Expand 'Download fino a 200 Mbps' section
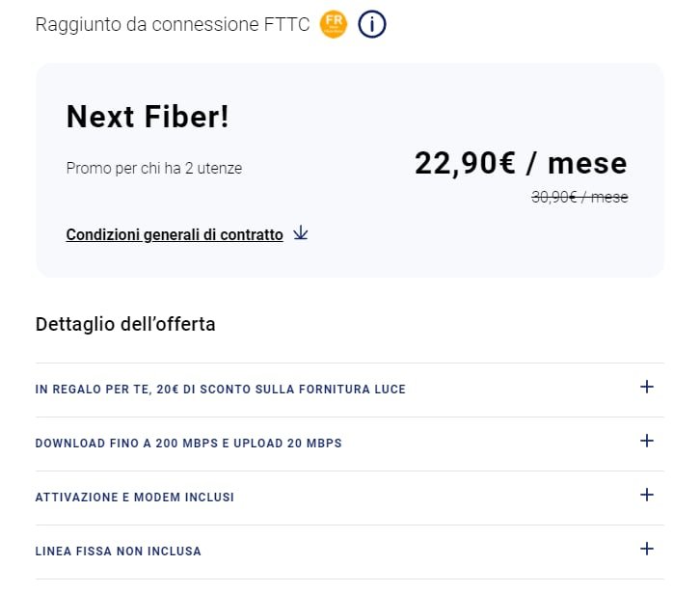This screenshot has height=592, width=700. (x=350, y=444)
